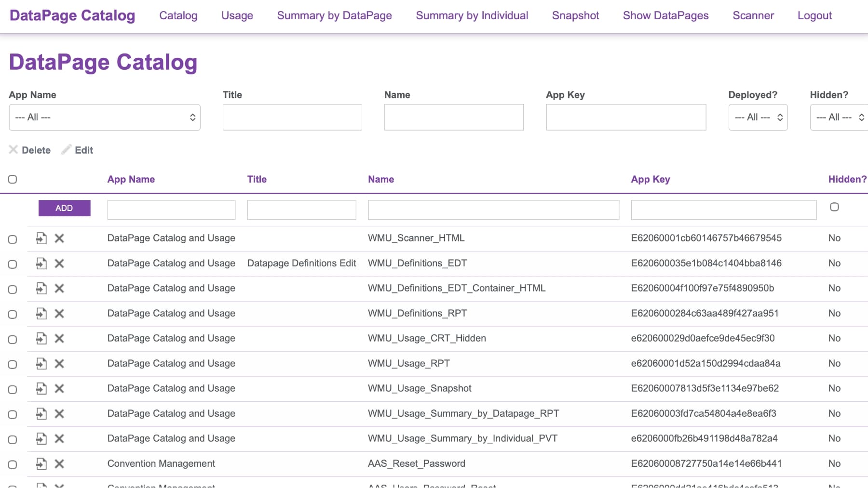The image size is (868, 488).
Task: Click delete X for WMU_Usage_Snapshot row
Action: (x=59, y=388)
